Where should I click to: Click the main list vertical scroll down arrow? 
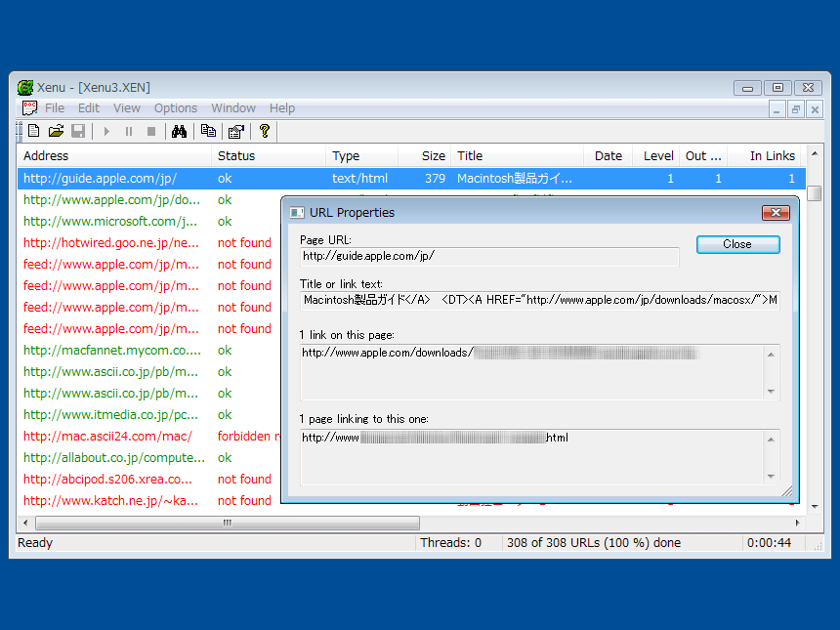pos(815,506)
